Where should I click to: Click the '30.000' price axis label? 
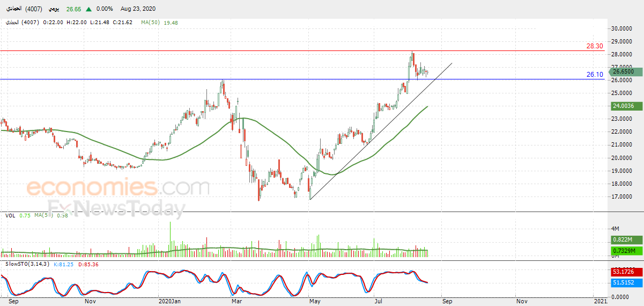pos(621,28)
